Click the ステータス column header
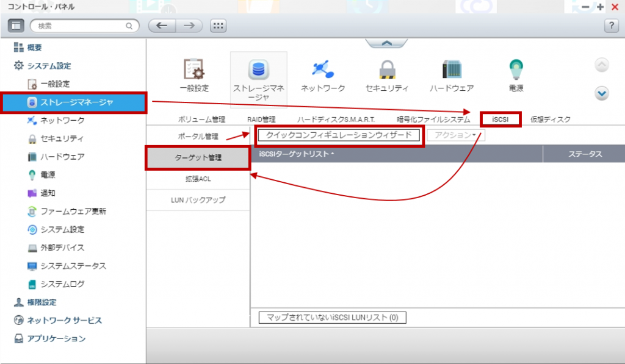Image resolution: width=625 pixels, height=364 pixels. pyautogui.click(x=584, y=154)
